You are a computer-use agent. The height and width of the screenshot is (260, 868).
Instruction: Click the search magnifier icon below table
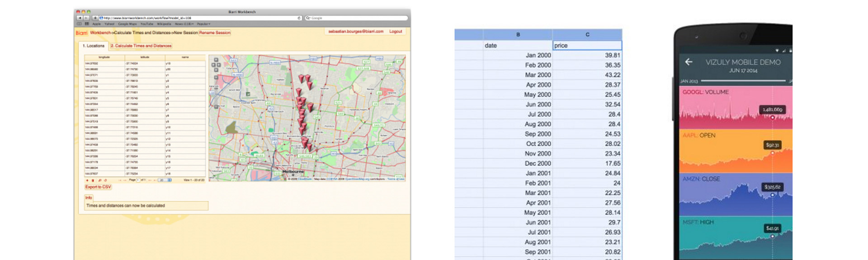point(100,180)
